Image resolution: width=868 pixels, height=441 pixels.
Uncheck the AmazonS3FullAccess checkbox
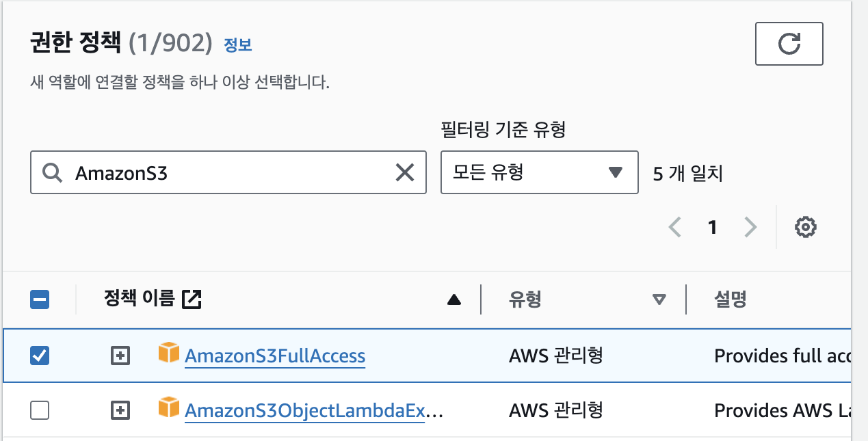(x=40, y=356)
